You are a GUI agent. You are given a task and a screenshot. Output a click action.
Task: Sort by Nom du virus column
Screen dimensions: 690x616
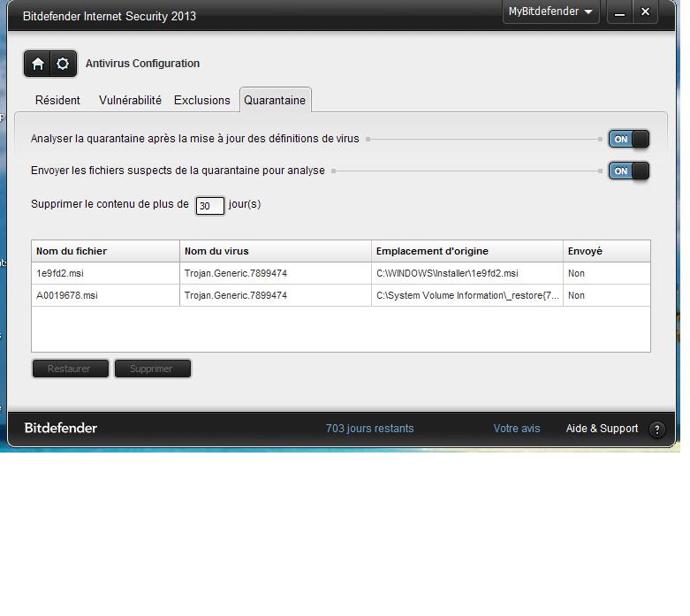point(276,251)
